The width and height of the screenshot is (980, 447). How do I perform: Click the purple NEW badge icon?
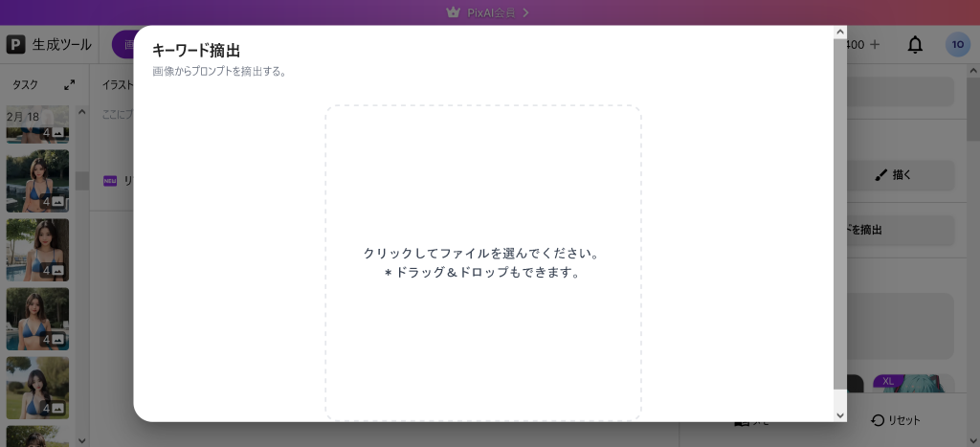(x=110, y=181)
